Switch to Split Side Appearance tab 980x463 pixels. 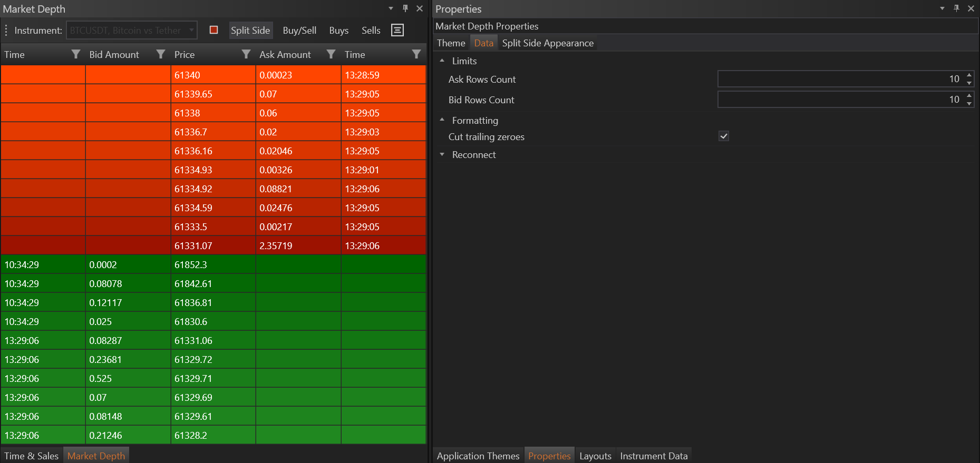pos(548,43)
